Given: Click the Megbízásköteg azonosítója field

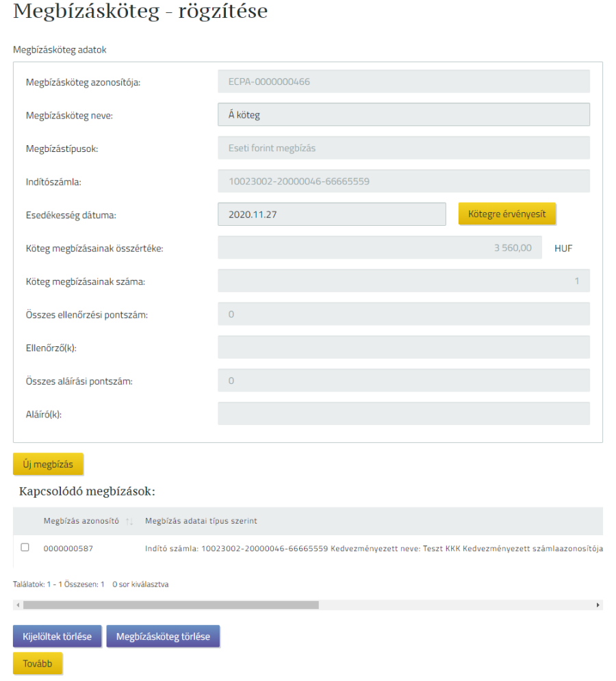Looking at the screenshot, I should 403,82.
